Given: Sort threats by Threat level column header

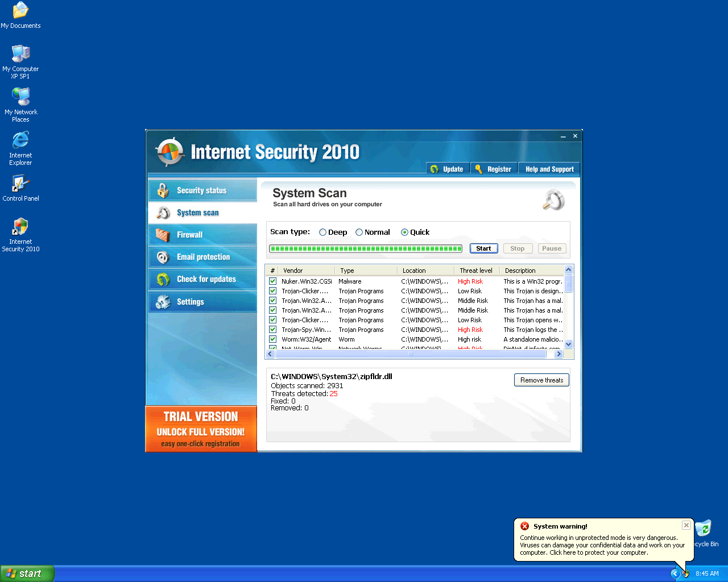Looking at the screenshot, I should tap(477, 271).
